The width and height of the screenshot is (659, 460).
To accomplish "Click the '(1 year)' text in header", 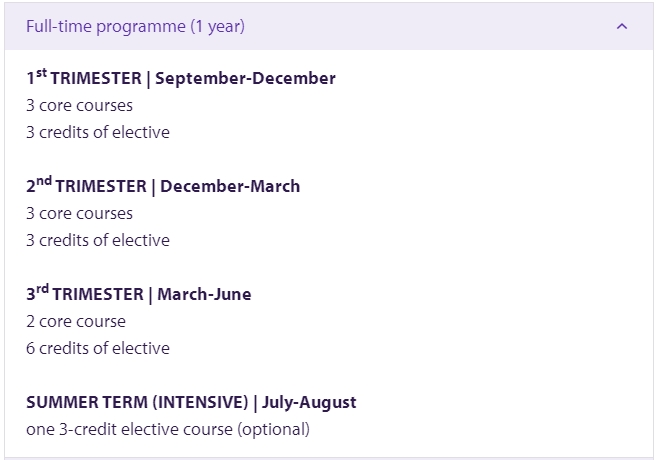I will [x=217, y=26].
